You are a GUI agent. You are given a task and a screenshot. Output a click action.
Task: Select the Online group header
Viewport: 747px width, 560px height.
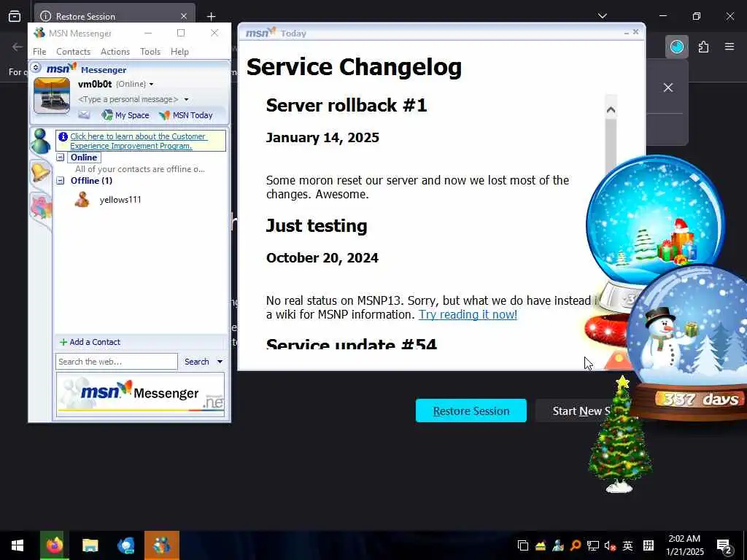[x=84, y=157]
